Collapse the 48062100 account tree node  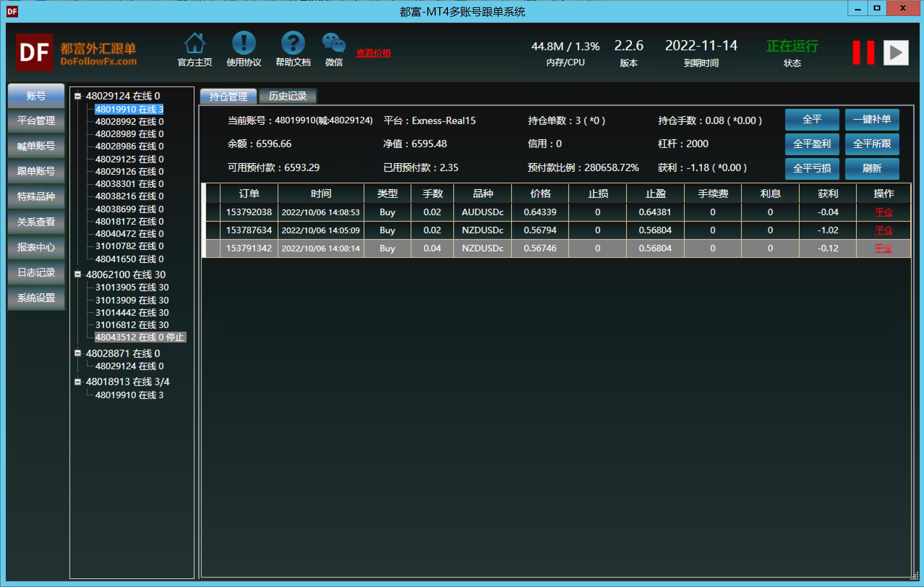coord(78,274)
